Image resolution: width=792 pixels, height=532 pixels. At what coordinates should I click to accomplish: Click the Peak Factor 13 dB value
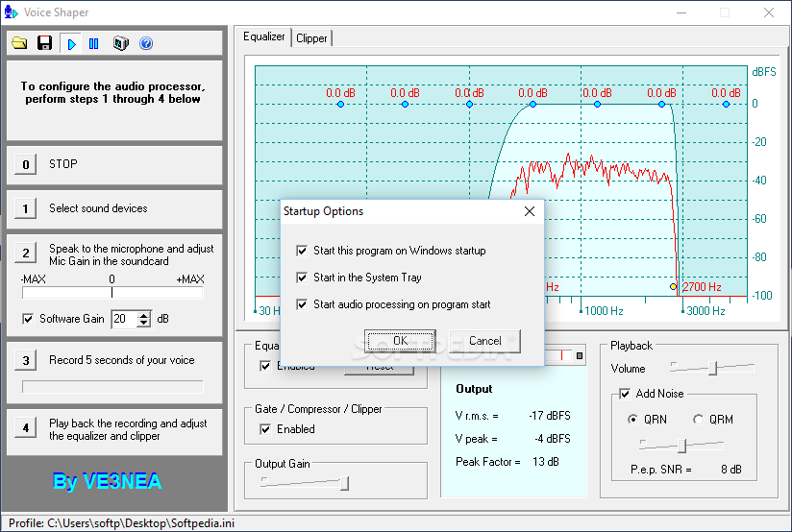click(546, 462)
